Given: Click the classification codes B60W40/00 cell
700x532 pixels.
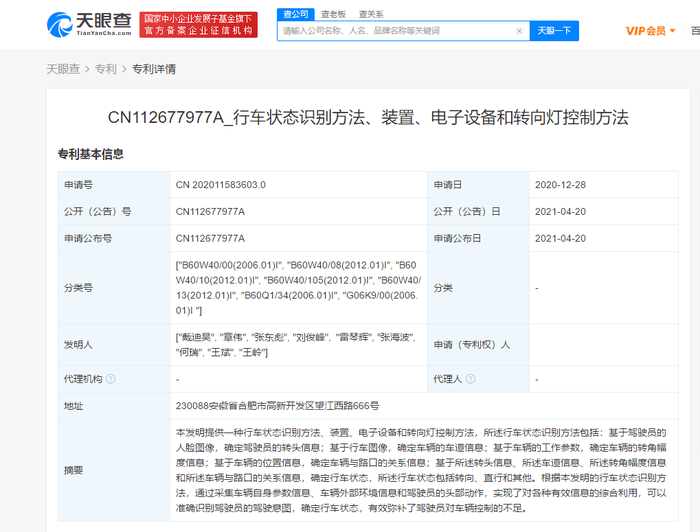Looking at the screenshot, I should [298, 288].
